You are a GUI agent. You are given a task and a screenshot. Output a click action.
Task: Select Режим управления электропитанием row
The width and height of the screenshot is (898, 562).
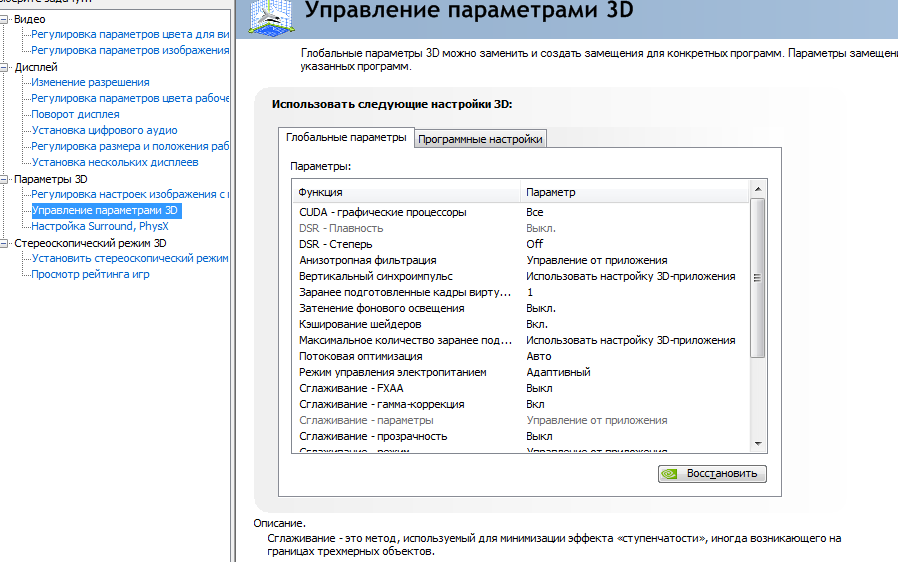[521, 373]
